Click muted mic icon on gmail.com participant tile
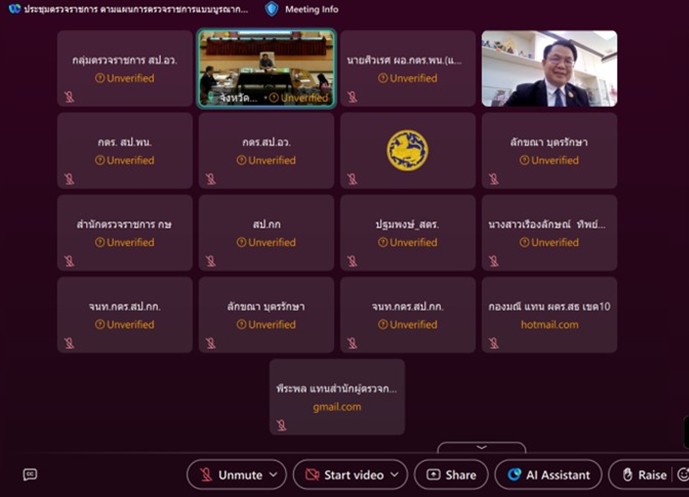Screen dimensions: 689x497 coord(282,425)
